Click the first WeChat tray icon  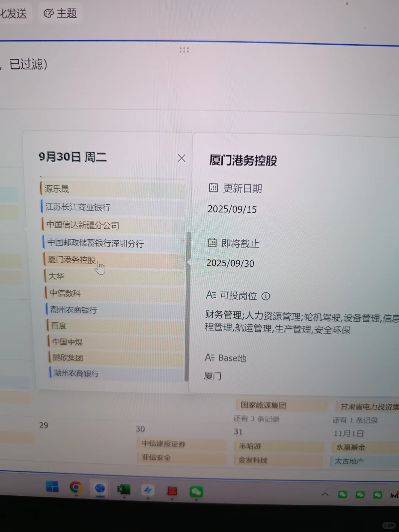(342, 494)
